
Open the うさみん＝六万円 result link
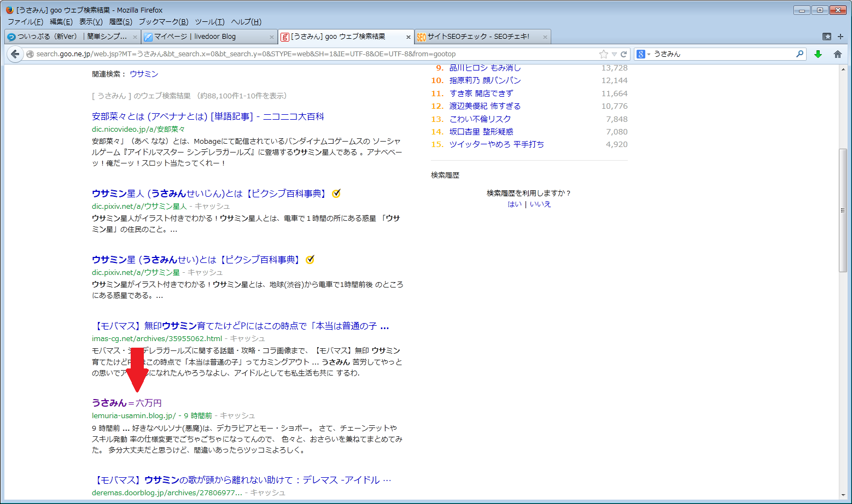[x=127, y=403]
